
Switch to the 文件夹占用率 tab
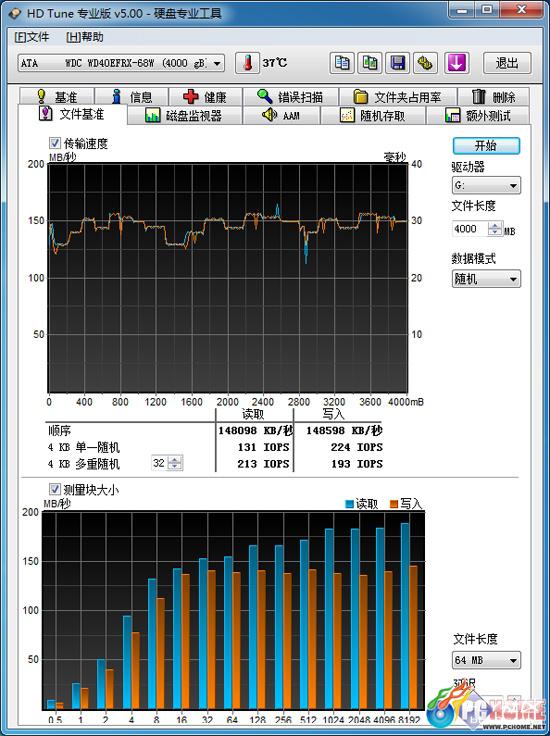coord(398,97)
